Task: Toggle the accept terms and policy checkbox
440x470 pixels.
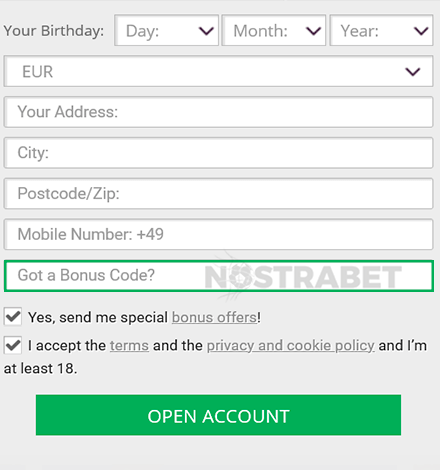Action: pyautogui.click(x=13, y=345)
